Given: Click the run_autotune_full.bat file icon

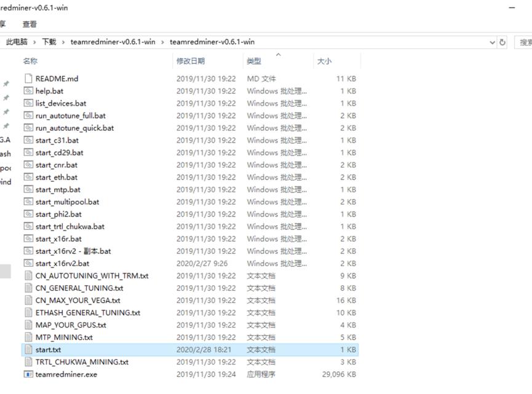Looking at the screenshot, I should tap(28, 116).
